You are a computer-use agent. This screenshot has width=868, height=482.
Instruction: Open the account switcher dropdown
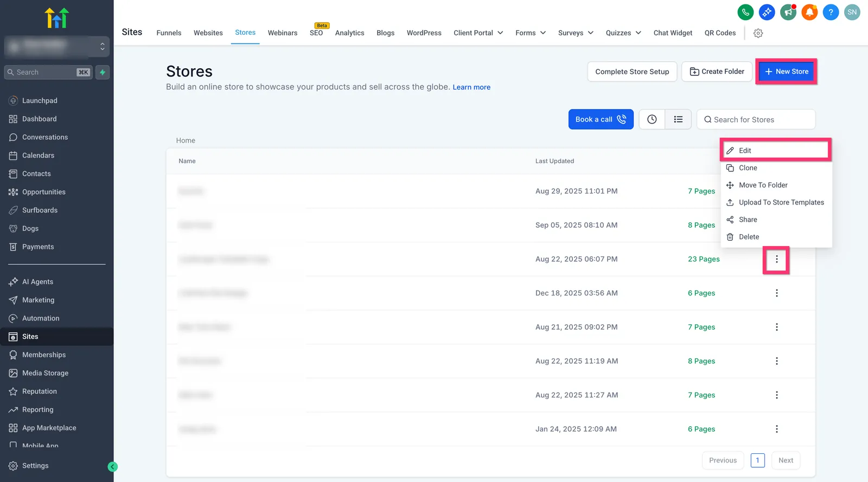(56, 47)
